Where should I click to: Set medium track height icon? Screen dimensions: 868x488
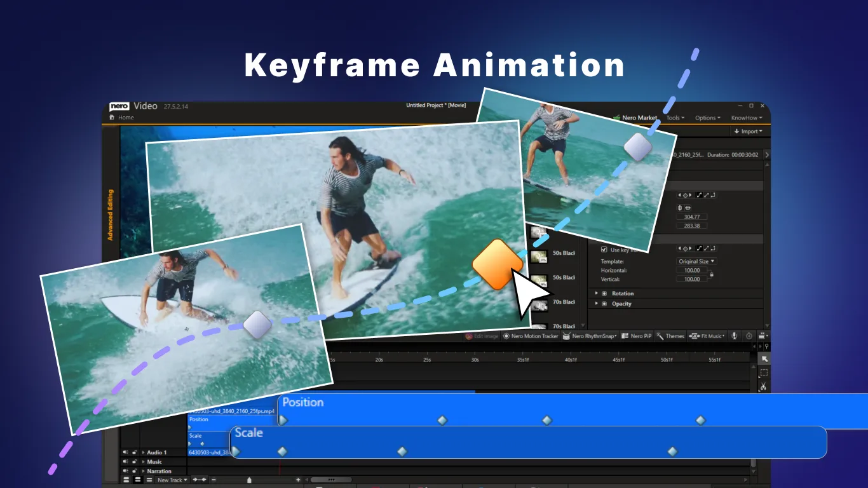[x=138, y=480]
